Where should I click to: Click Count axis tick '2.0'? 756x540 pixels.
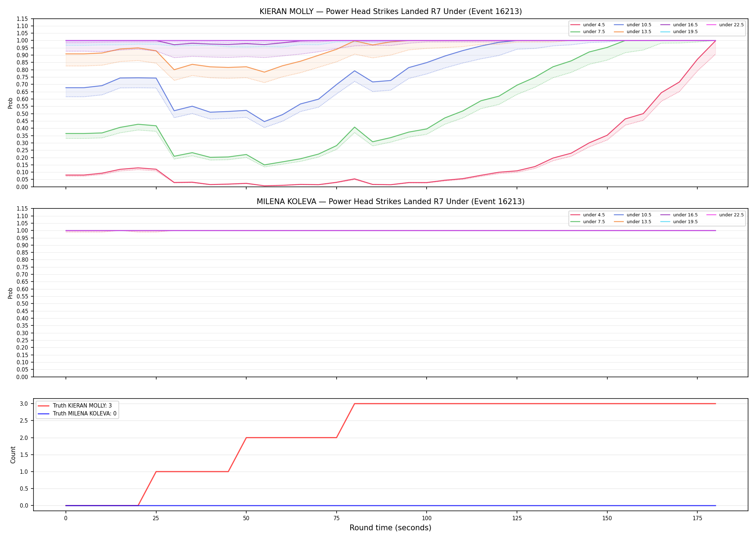24,438
